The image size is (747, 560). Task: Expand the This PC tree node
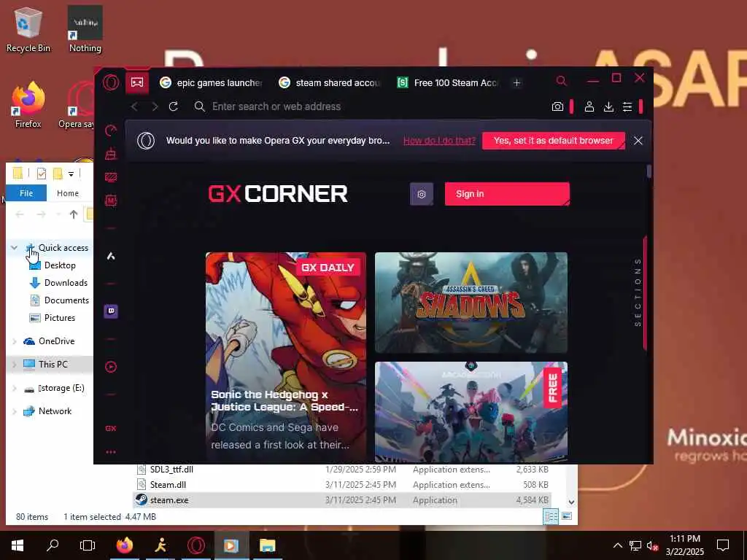coord(15,365)
